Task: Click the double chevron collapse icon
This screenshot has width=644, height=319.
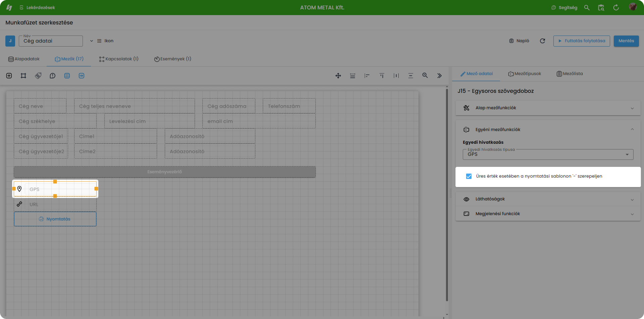Action: click(439, 76)
